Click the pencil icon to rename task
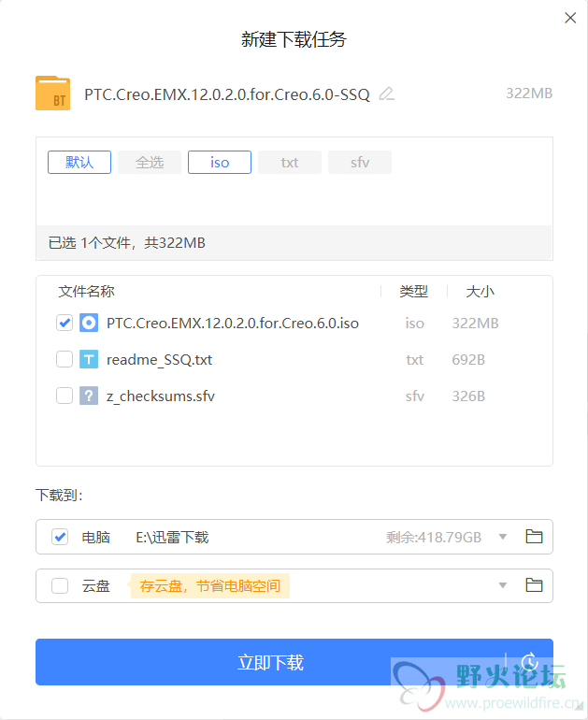The height and width of the screenshot is (720, 588). 386,94
